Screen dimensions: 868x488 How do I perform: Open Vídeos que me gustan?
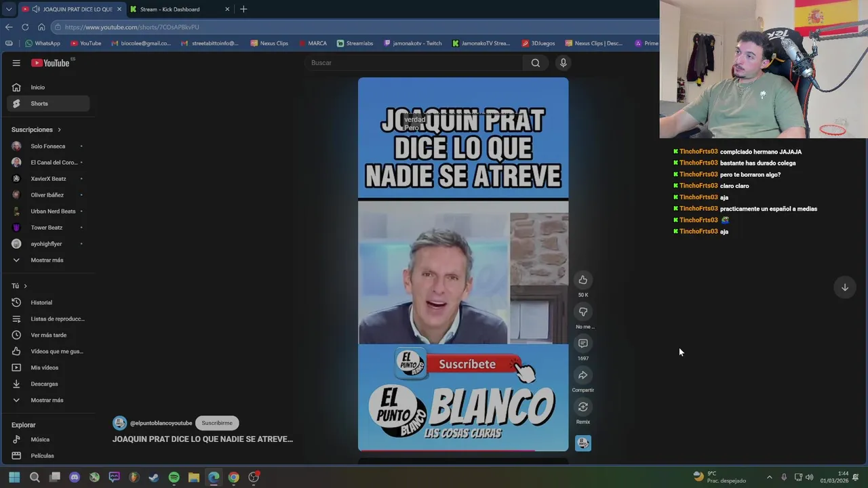point(48,352)
